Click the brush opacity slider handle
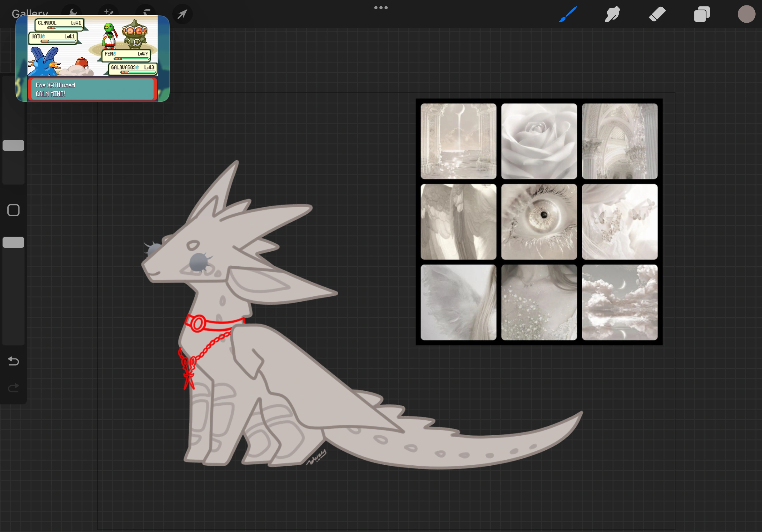The height and width of the screenshot is (532, 762). click(x=13, y=242)
